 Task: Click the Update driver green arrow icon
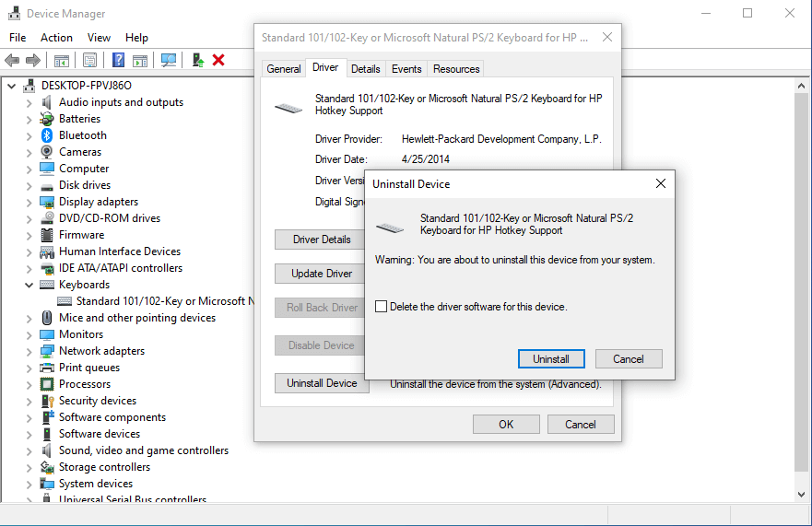tap(198, 61)
